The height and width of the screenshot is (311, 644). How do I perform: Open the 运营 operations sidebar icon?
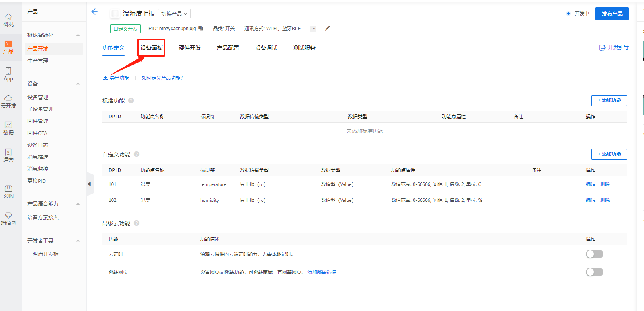pos(8,155)
